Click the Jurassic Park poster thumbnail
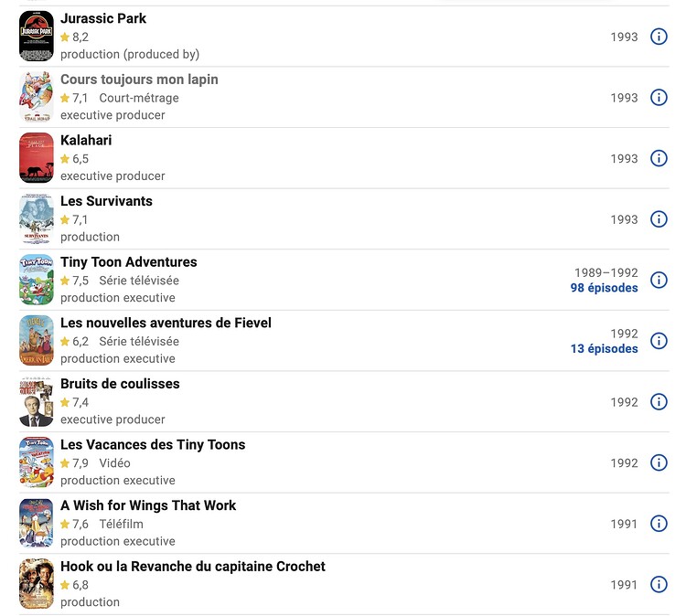The image size is (686, 616). tap(37, 37)
